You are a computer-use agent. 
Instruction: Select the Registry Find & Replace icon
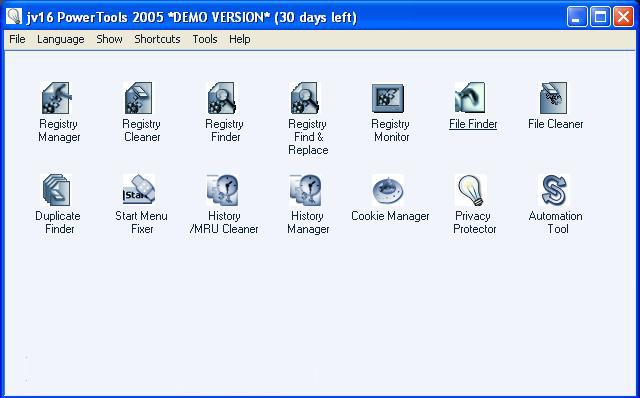pos(306,98)
